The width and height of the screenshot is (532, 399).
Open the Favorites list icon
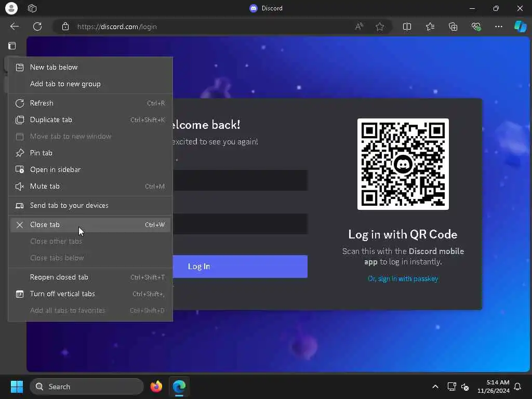click(x=430, y=26)
